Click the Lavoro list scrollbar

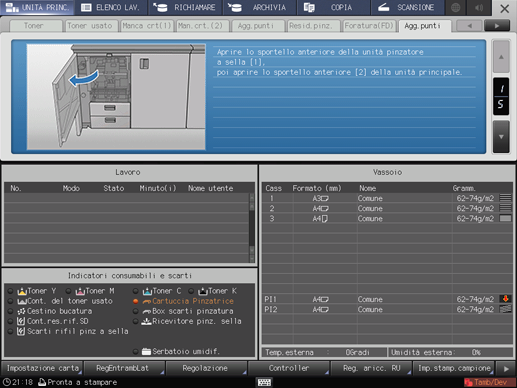(252, 228)
